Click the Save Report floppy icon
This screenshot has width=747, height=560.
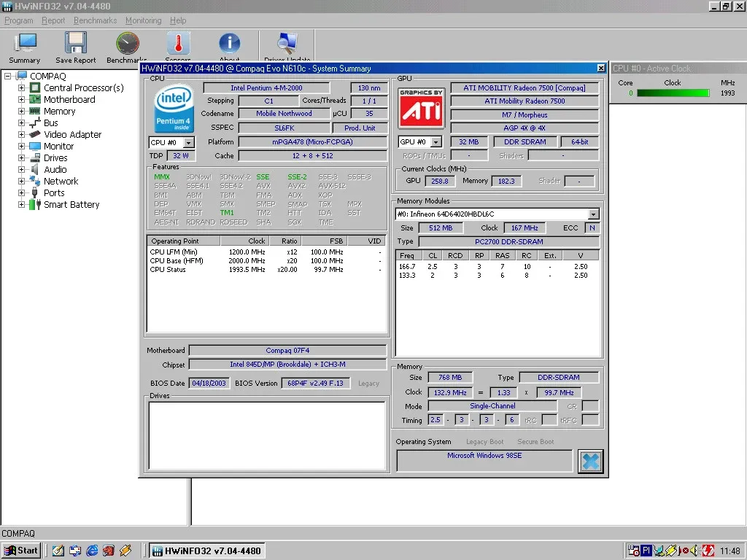pyautogui.click(x=76, y=43)
